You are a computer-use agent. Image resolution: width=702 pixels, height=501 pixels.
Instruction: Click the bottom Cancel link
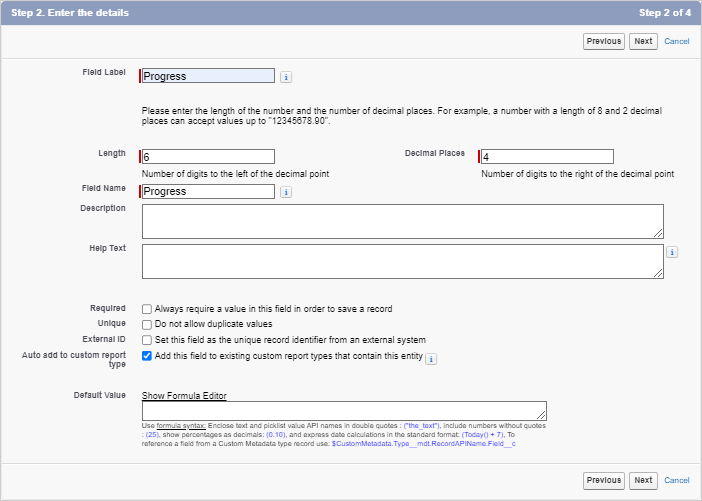tap(677, 480)
